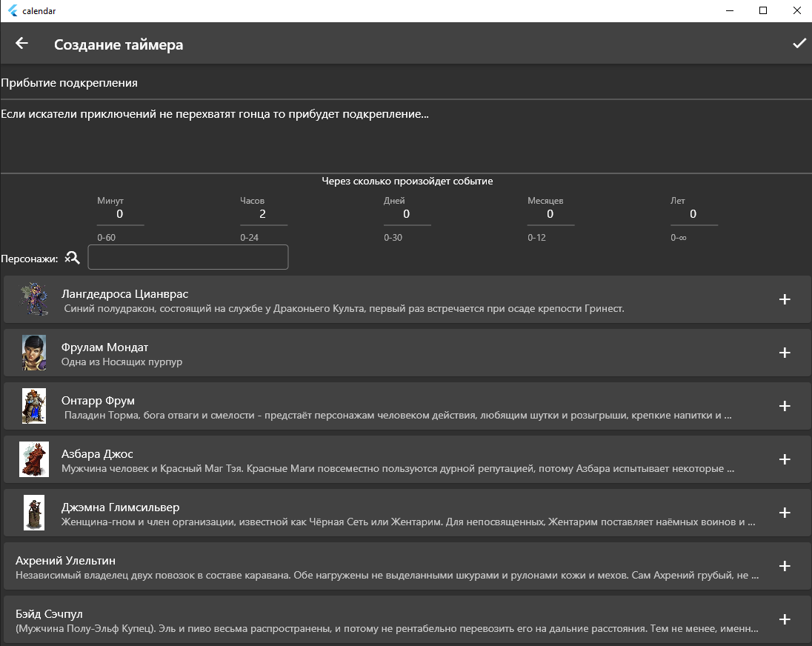Add Фрулам Мондат with the plus icon

tap(785, 353)
